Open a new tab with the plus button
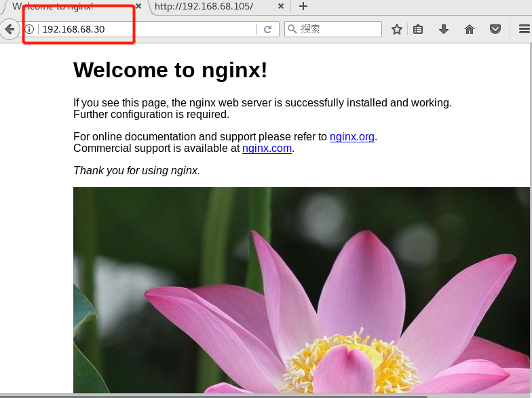532x398 pixels. [303, 6]
